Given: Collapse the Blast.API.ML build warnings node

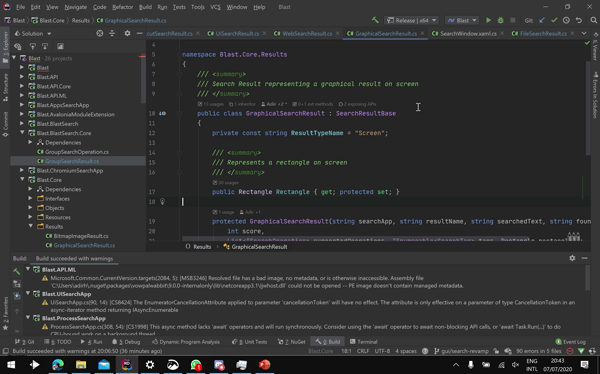Looking at the screenshot, I should click(x=28, y=269).
